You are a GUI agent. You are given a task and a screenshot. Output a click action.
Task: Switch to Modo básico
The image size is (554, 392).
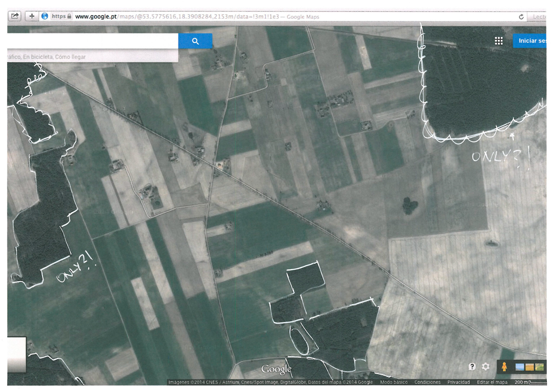coord(394,382)
